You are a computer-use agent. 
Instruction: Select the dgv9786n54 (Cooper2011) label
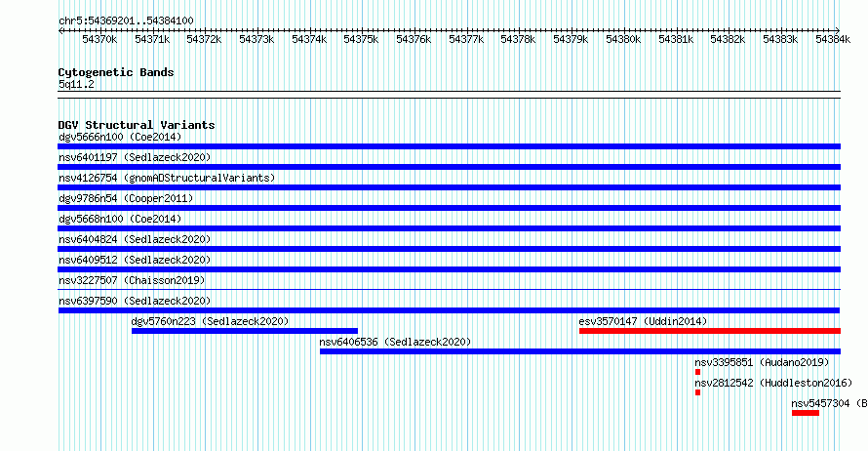coord(126,198)
